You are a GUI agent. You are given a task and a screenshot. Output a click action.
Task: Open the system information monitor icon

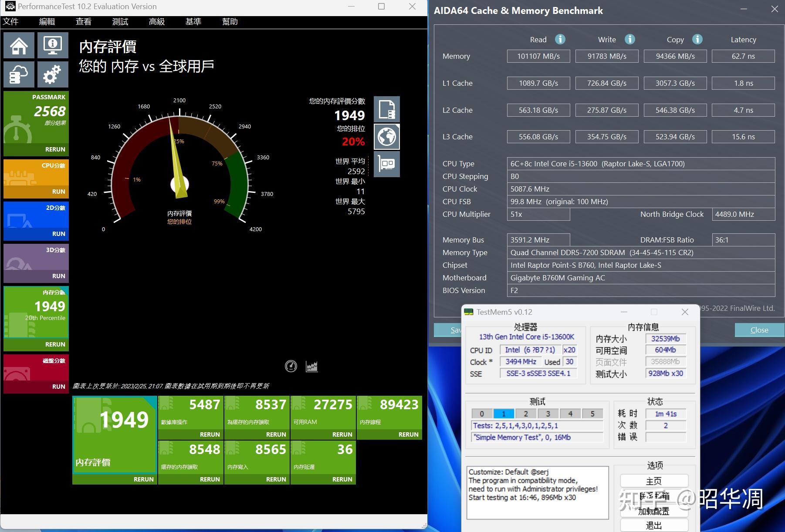pos(53,45)
